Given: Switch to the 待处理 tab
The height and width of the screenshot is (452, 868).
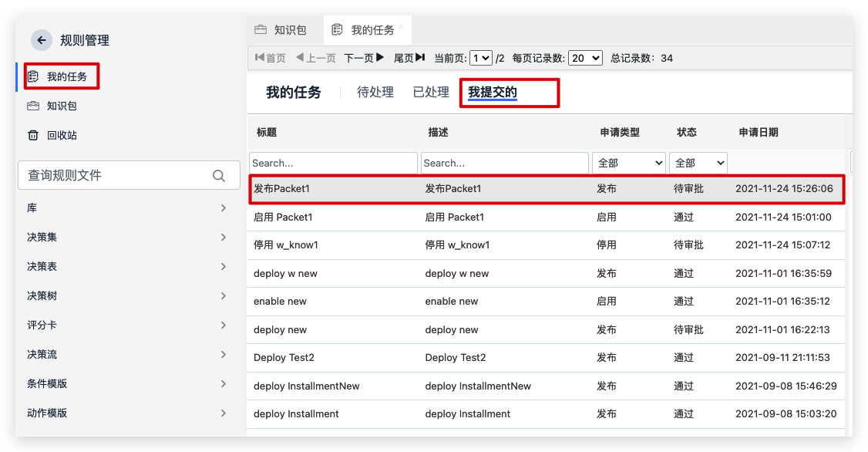Looking at the screenshot, I should tap(375, 92).
